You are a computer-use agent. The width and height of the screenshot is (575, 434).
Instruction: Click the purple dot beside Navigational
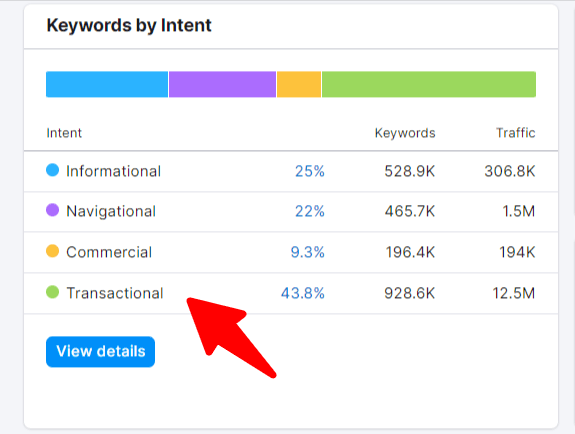(52, 210)
